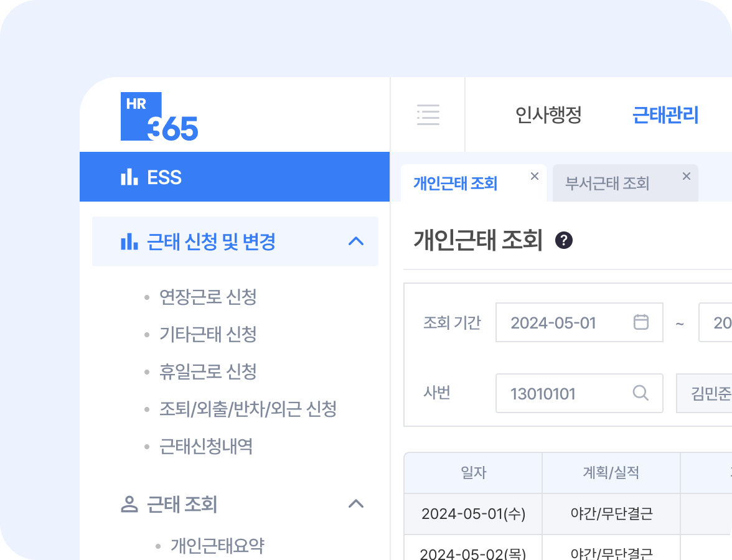
Task: Open the calendar picker for 조회 기간
Action: click(x=642, y=322)
